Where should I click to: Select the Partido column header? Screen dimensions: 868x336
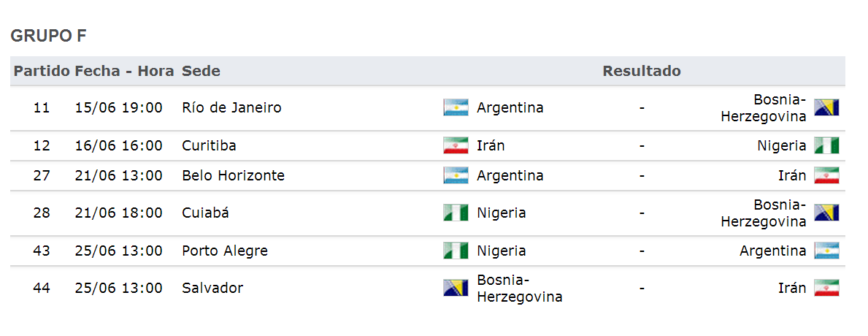click(x=42, y=71)
